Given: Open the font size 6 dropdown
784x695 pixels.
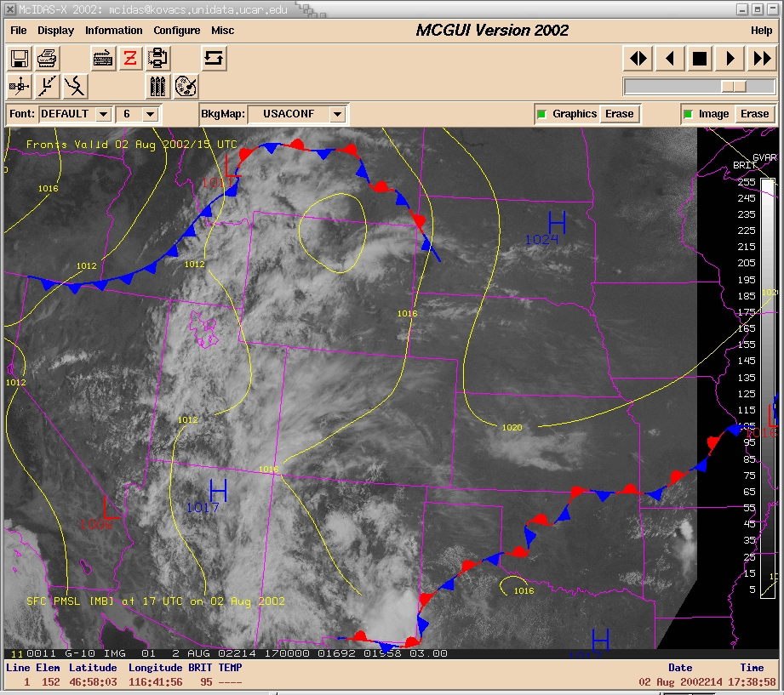Looking at the screenshot, I should coord(149,114).
